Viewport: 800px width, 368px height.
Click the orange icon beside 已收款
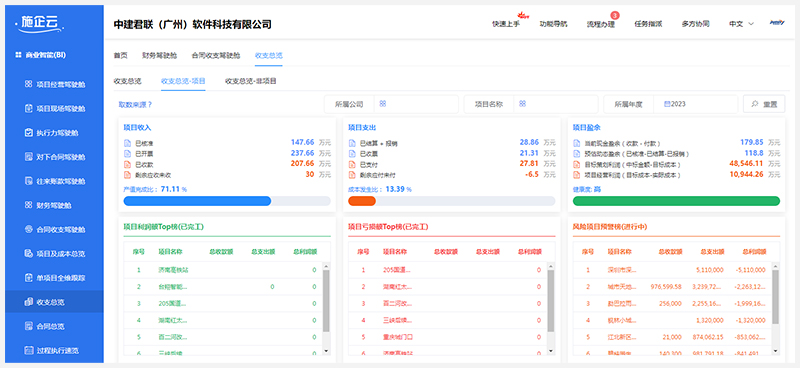point(127,164)
